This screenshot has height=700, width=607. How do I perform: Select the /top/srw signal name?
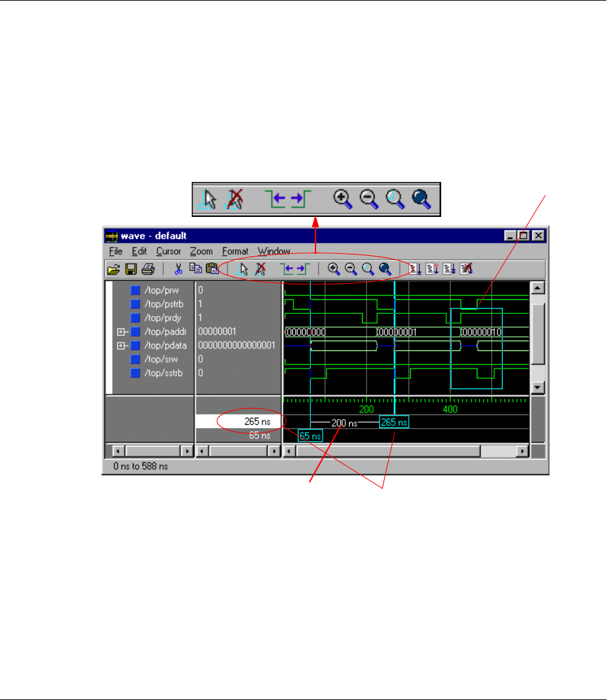coord(161,359)
